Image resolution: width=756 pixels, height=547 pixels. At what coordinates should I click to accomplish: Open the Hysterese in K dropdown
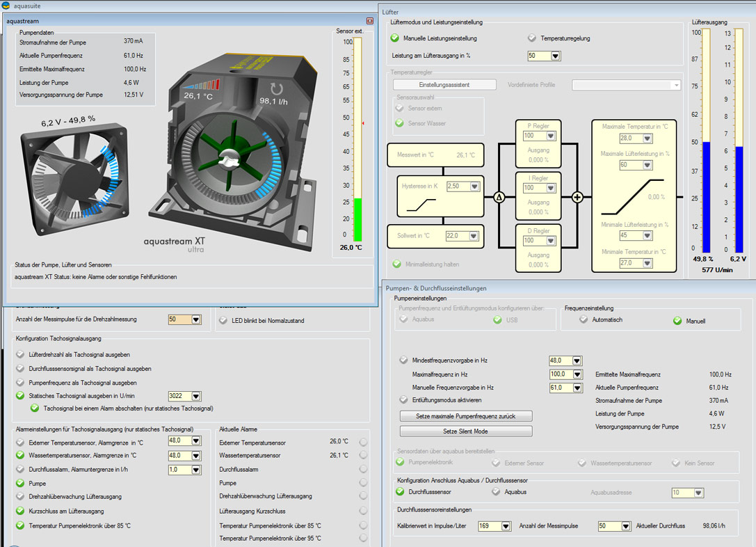tap(474, 187)
